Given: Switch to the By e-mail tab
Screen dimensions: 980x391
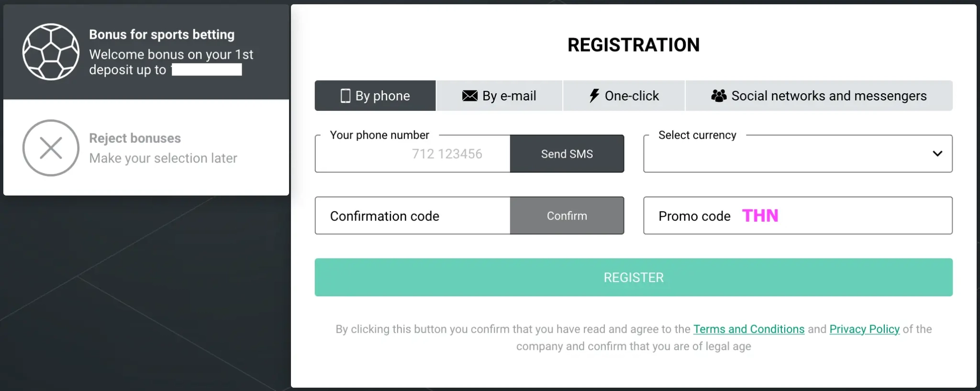Looking at the screenshot, I should pyautogui.click(x=499, y=96).
